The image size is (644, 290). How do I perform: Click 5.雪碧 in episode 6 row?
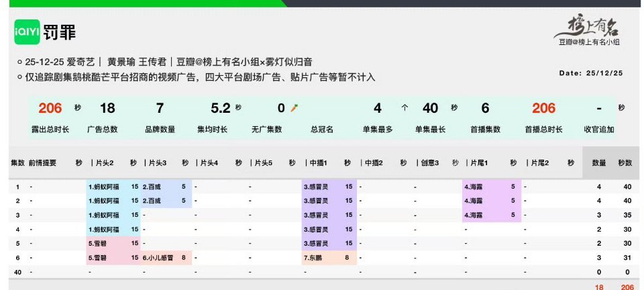[x=98, y=258]
